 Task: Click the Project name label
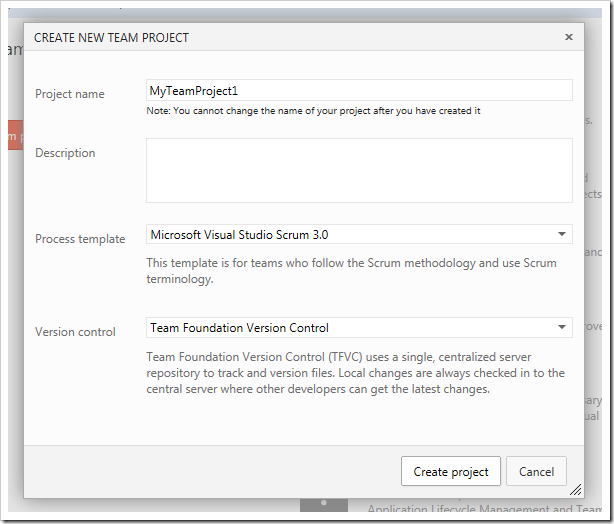pos(70,94)
